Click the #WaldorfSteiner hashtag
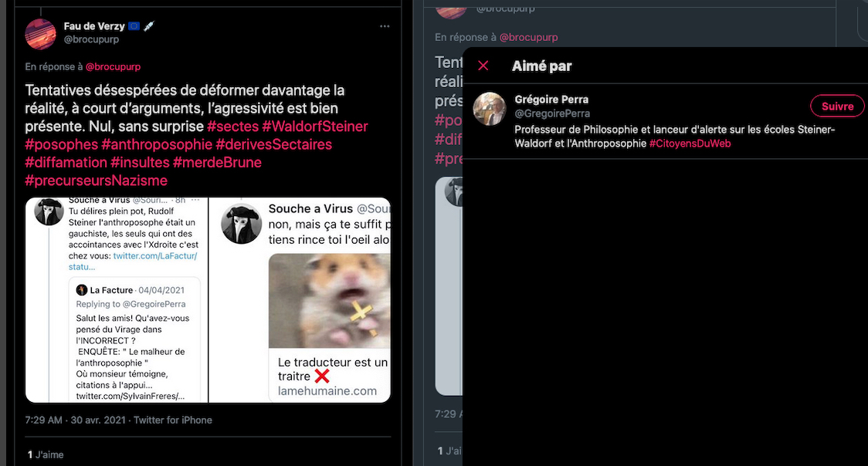 (x=314, y=127)
